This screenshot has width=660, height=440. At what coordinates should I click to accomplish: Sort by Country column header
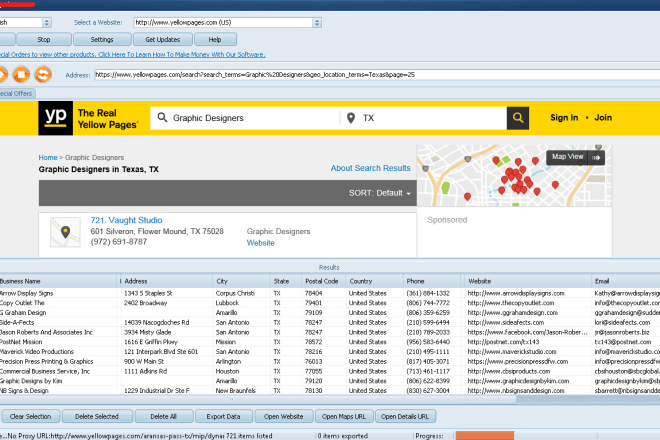(374, 281)
